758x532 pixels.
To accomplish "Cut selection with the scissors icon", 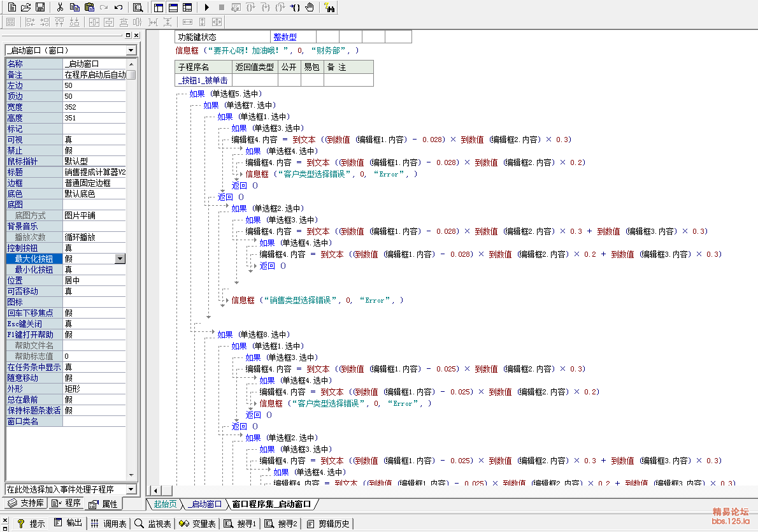I will tap(60, 7).
